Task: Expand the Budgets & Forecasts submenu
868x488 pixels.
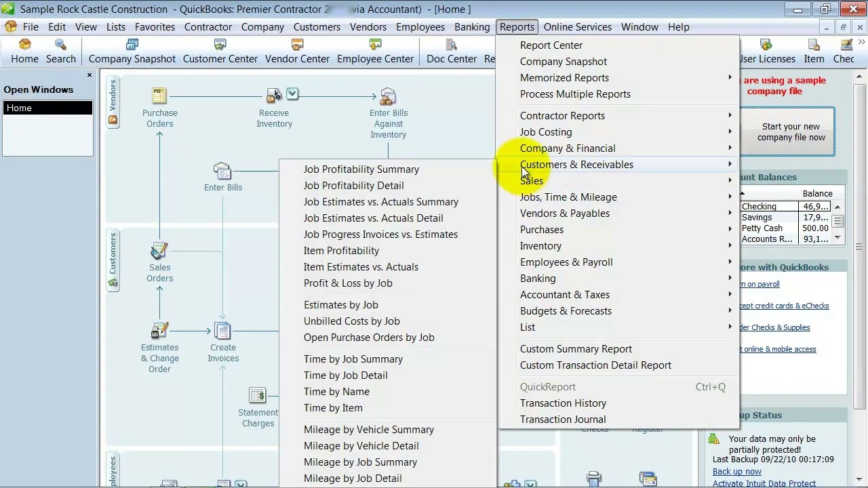Action: coord(730,310)
